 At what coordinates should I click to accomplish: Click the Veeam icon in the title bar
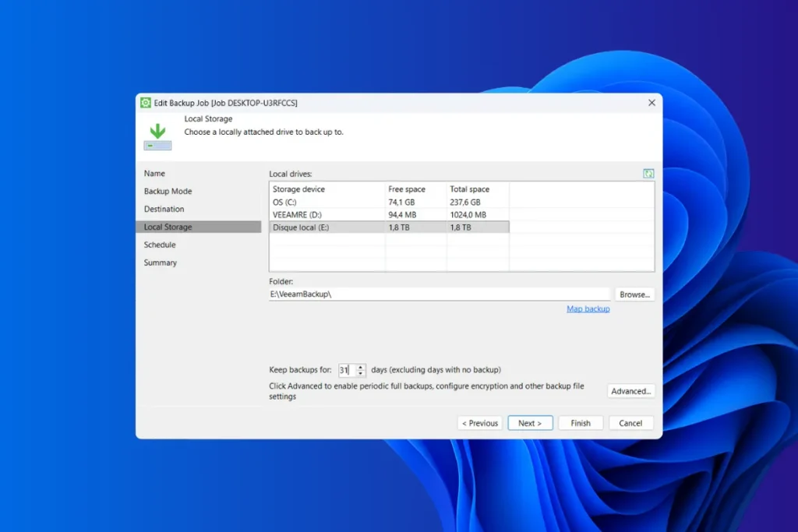point(146,103)
